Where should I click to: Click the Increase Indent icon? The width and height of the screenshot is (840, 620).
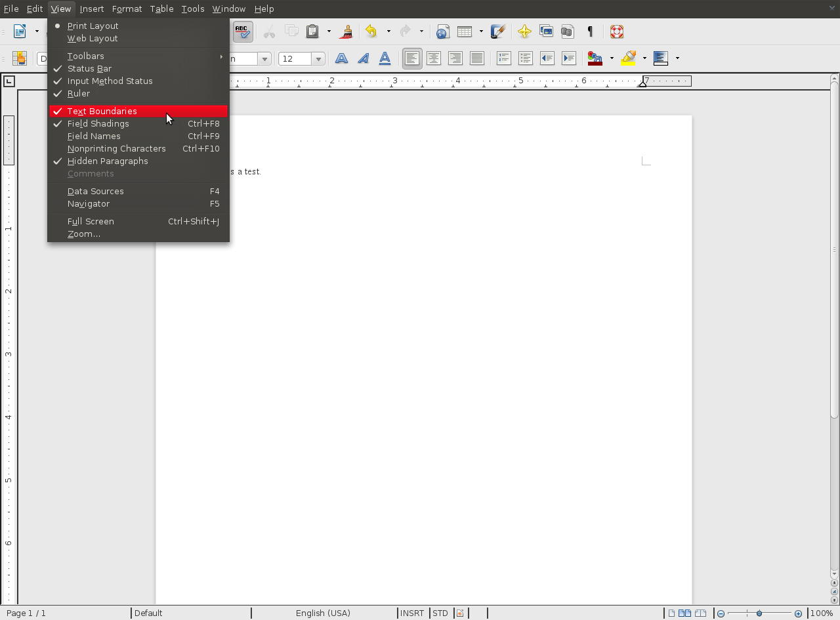point(569,58)
